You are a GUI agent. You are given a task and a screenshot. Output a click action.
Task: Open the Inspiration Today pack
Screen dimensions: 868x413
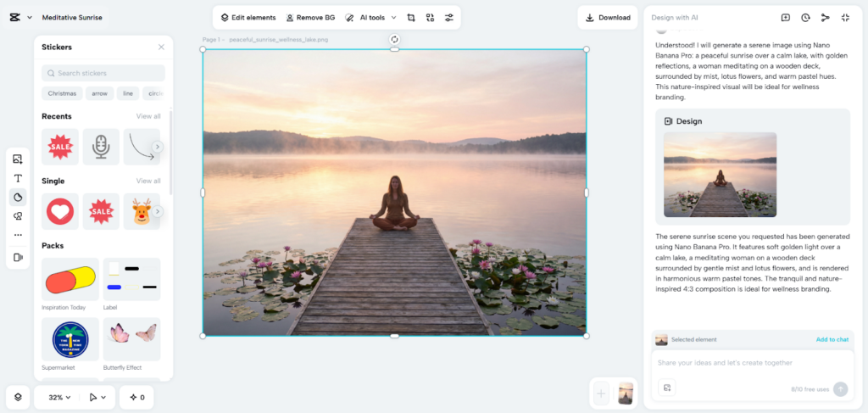[70, 280]
